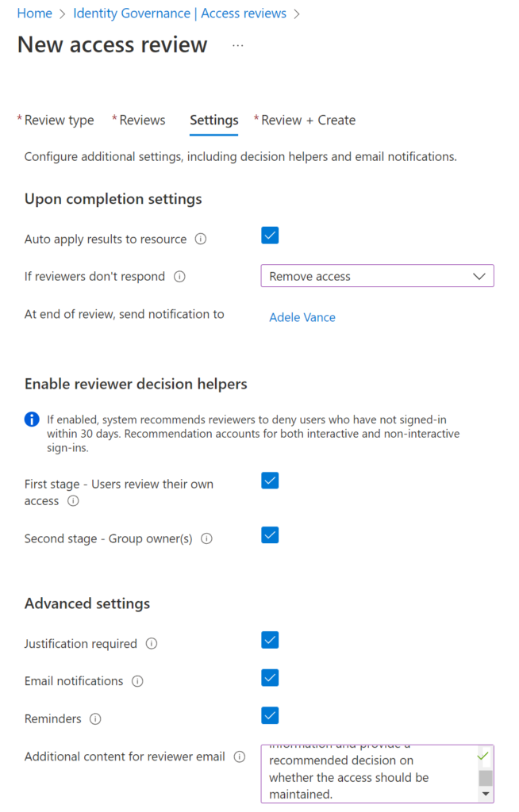Navigate to Identity Governance Access reviews breadcrumb
The height and width of the screenshot is (812, 519).
(179, 13)
